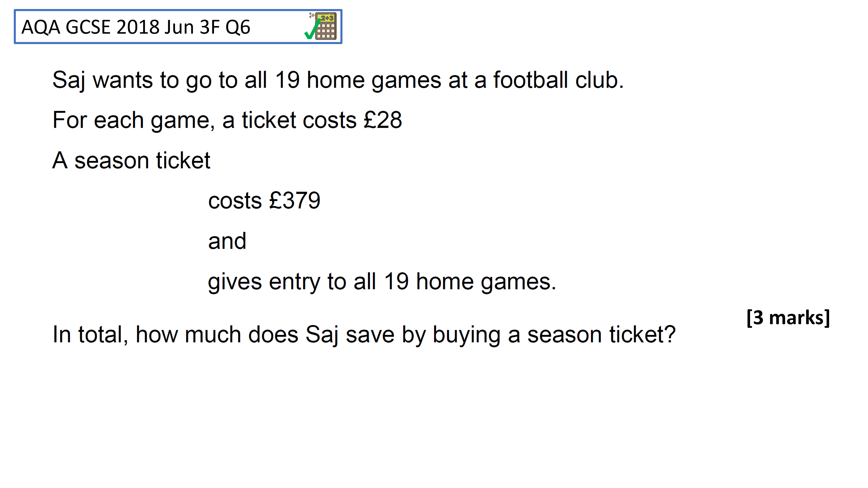Click the words 'season ticket?' ending the question
868x488 pixels.
[601, 334]
